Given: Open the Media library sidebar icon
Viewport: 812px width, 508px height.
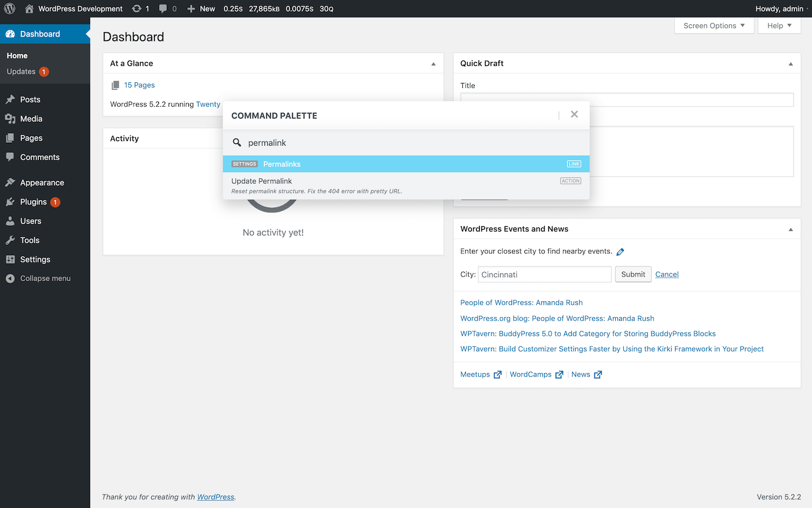Looking at the screenshot, I should 10,119.
